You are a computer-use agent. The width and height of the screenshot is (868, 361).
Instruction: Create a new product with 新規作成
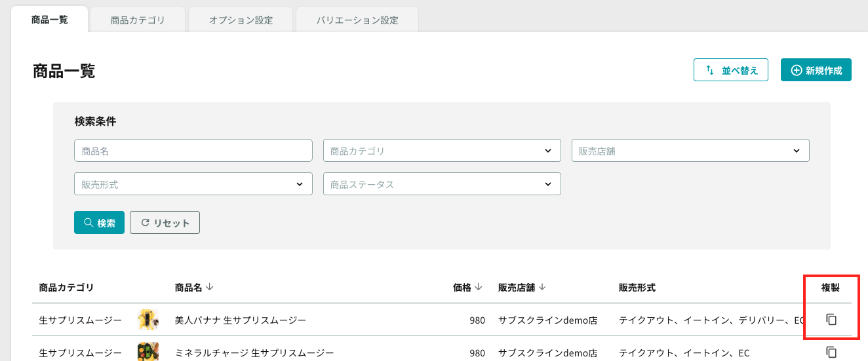click(816, 70)
